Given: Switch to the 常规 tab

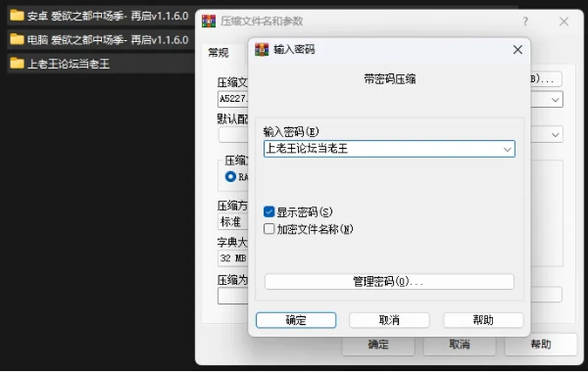Looking at the screenshot, I should 218,53.
